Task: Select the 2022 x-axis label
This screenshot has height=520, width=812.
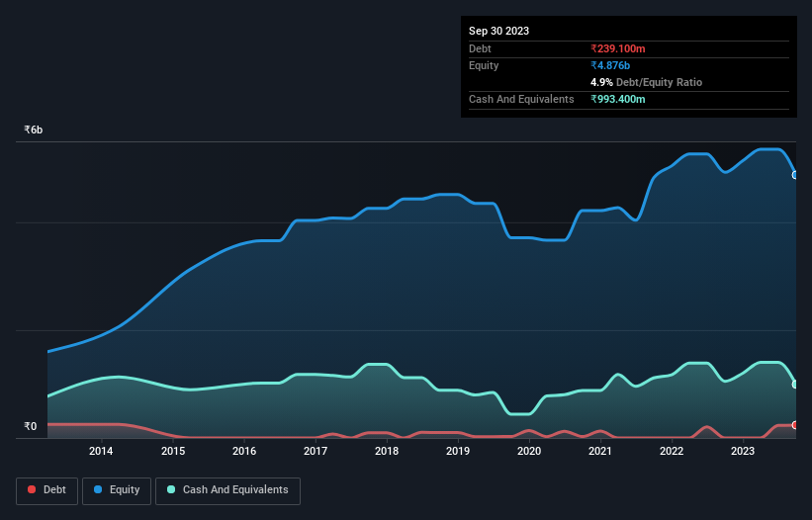Action: 672,451
